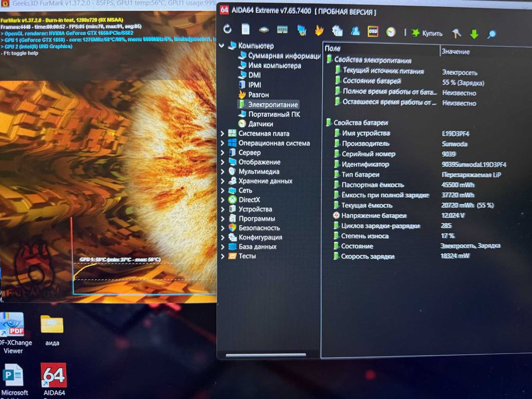The height and width of the screenshot is (399, 532).
Task: Expand the Операционная система node
Action: tap(222, 143)
